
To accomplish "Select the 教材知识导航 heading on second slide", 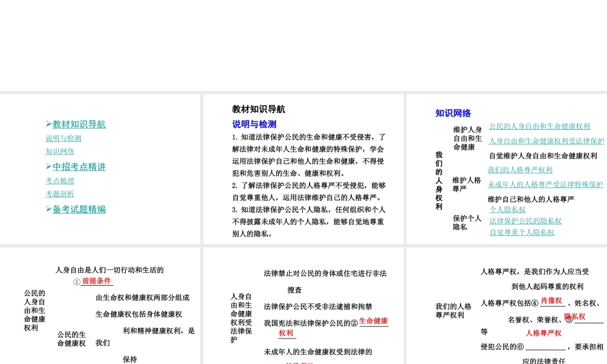I will (259, 109).
